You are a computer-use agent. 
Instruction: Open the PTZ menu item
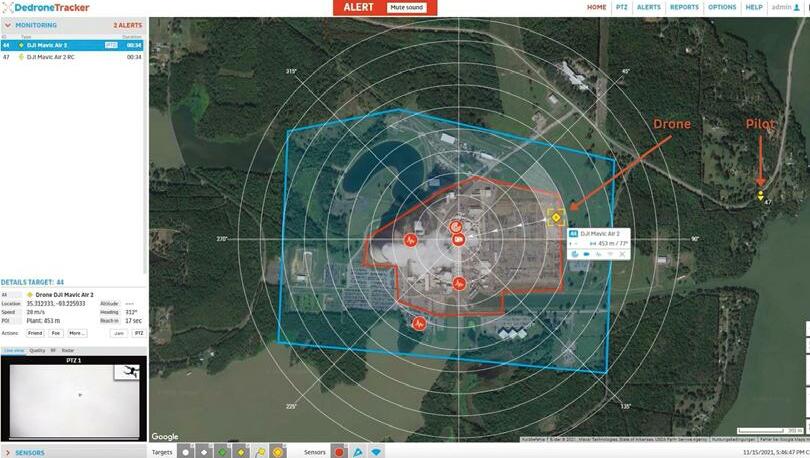(621, 7)
